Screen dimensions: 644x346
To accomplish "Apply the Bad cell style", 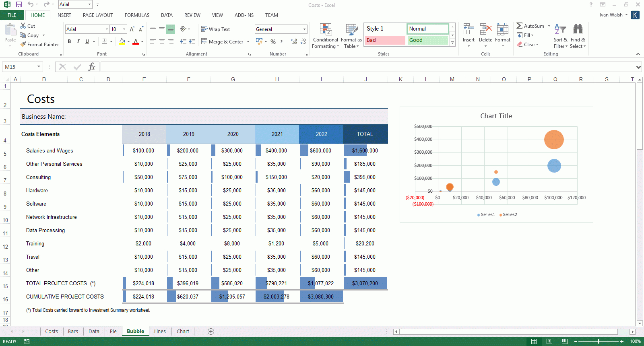I will [385, 40].
